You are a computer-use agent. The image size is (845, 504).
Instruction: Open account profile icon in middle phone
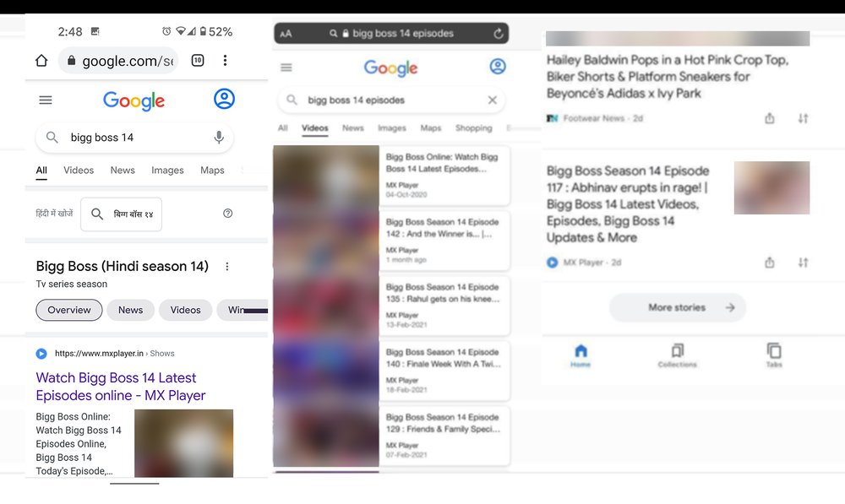[498, 67]
